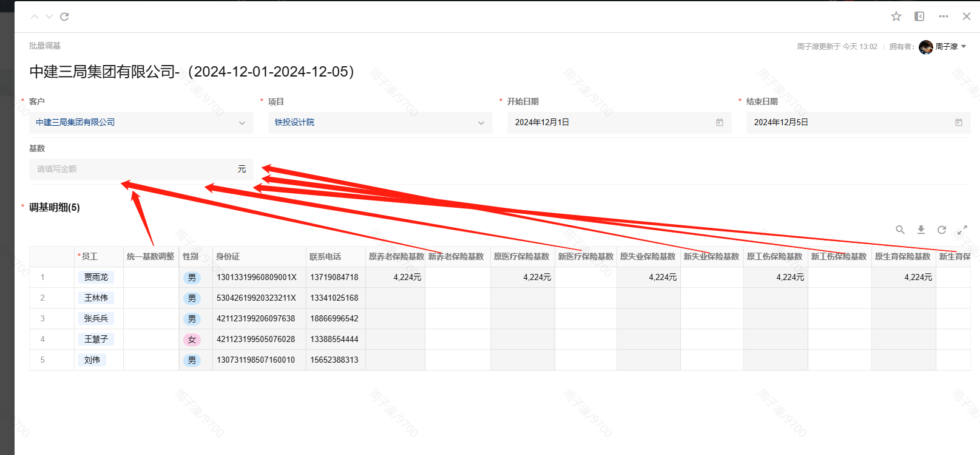Image resolution: width=980 pixels, height=455 pixels.
Task: Open calendar for 开始日期
Action: point(720,123)
